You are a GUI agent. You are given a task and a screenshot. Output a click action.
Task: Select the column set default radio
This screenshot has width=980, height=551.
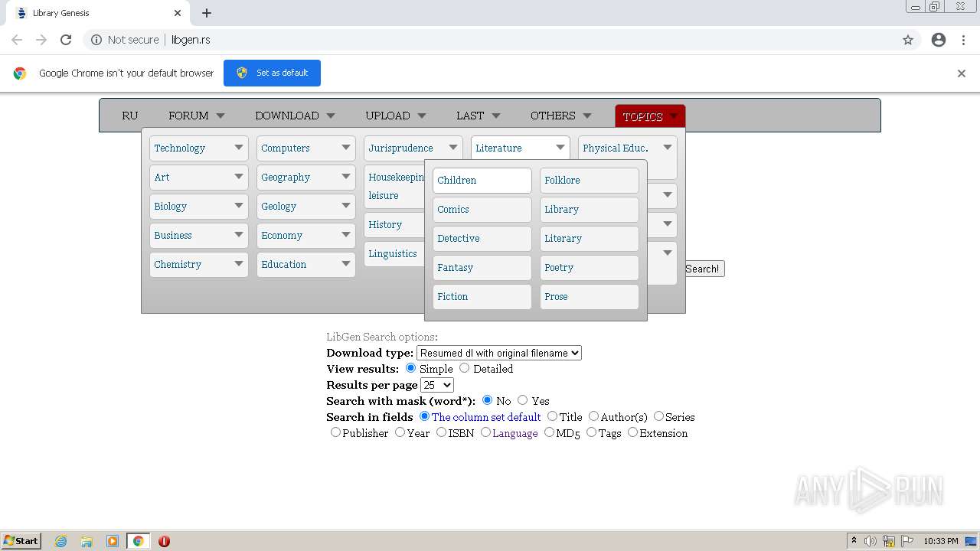click(425, 416)
